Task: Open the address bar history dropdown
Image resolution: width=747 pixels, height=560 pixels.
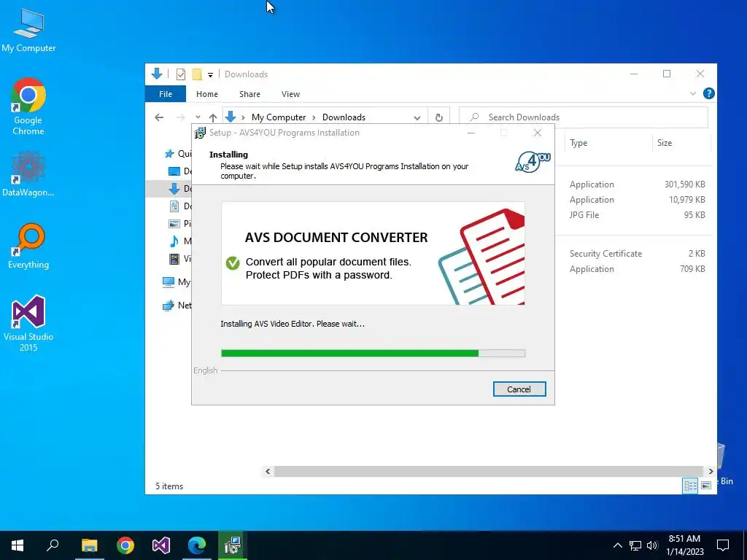Action: pyautogui.click(x=417, y=117)
